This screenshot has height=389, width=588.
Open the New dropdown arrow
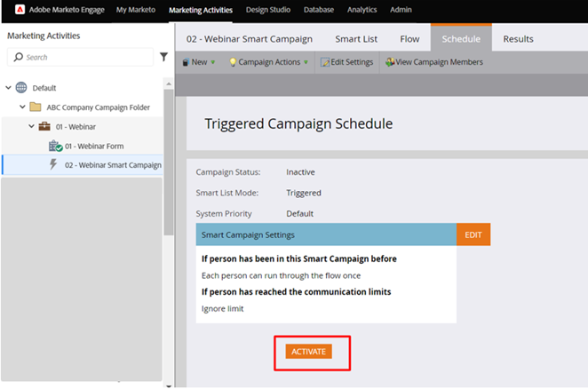[213, 62]
